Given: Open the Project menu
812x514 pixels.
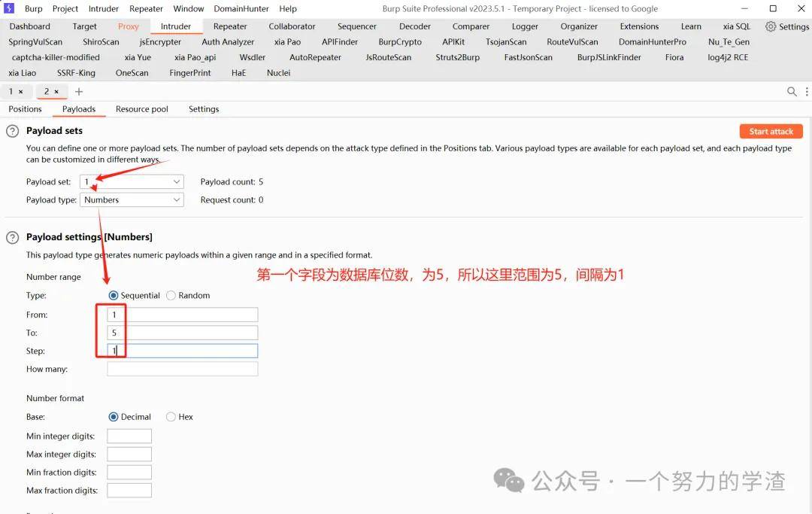Looking at the screenshot, I should [65, 9].
